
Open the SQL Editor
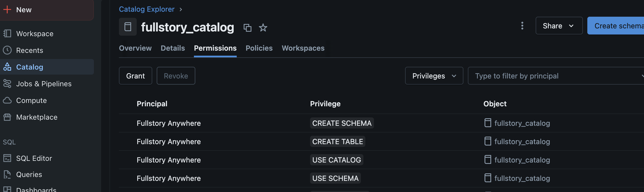click(34, 158)
